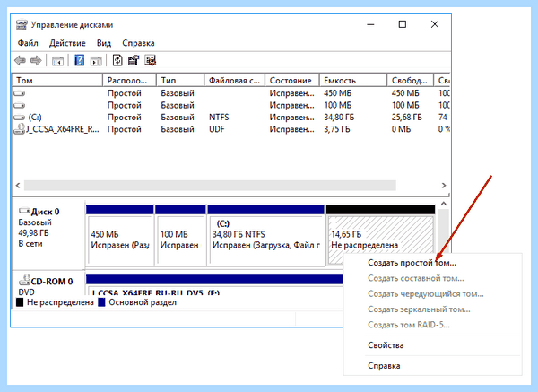Click the NTFS cell of row (C:)

pyautogui.click(x=219, y=118)
